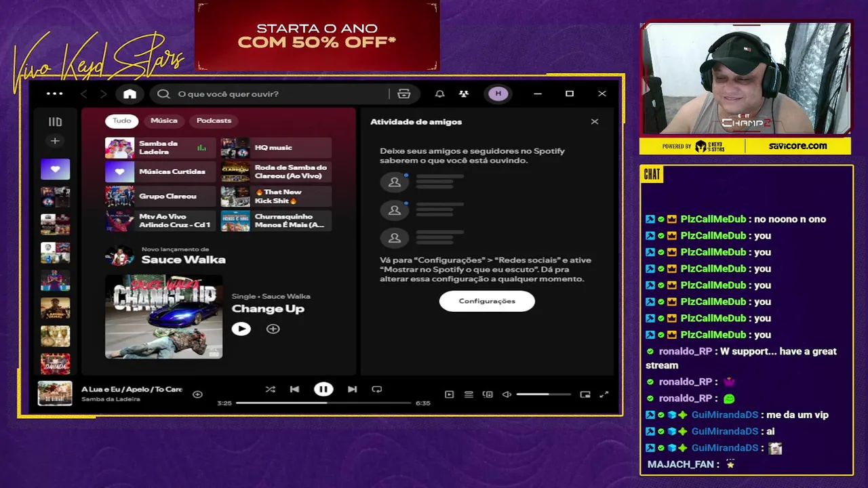Create playlist with sidebar plus icon

coord(55,141)
